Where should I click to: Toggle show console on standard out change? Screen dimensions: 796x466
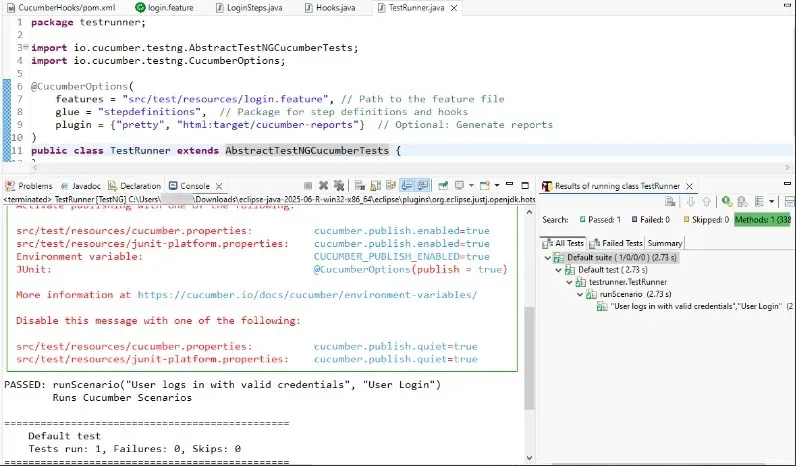coord(407,186)
